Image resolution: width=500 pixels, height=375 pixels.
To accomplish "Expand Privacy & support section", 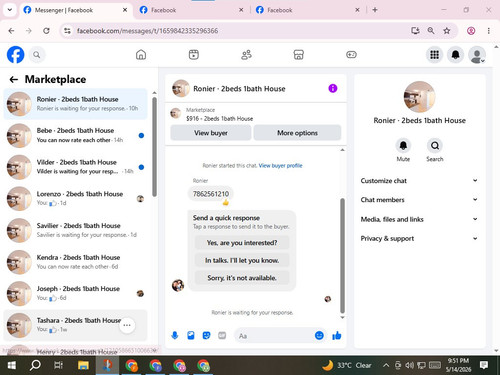I will [419, 238].
